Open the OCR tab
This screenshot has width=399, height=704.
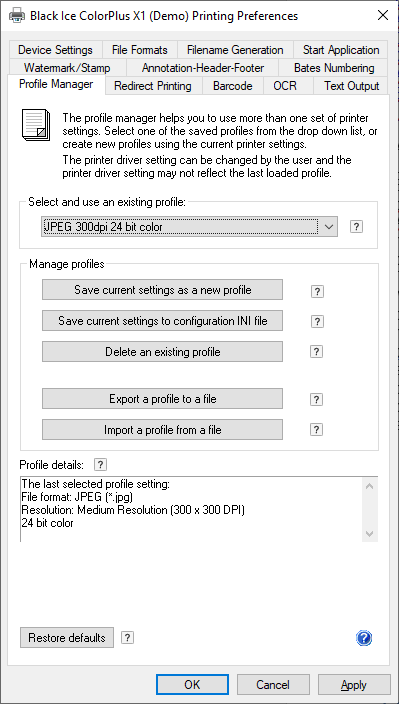(x=285, y=86)
